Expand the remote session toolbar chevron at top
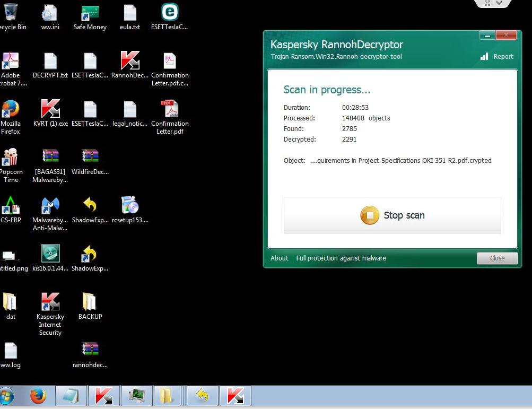Viewport: 532px width, 409px height. pos(499,3)
